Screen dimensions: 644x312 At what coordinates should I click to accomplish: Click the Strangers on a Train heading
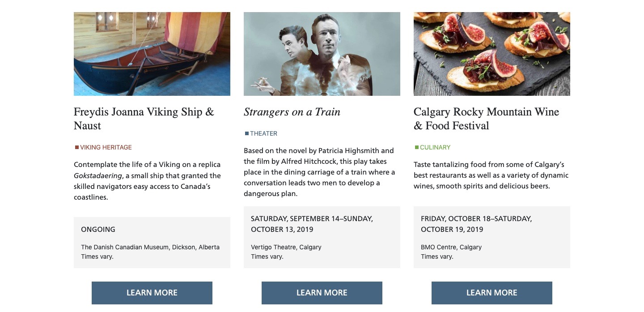(x=292, y=112)
